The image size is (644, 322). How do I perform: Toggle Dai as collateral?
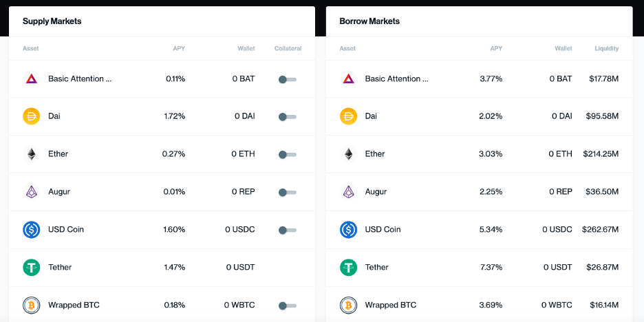pos(288,117)
